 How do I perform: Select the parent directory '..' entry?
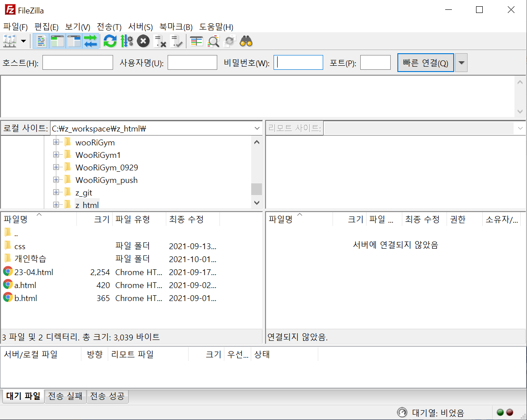pyautogui.click(x=131, y=233)
